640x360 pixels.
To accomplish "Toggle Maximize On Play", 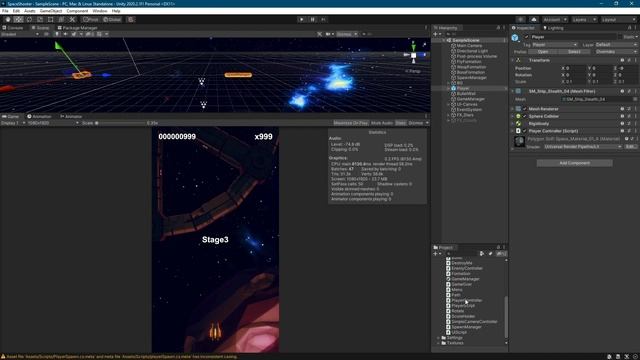I will coord(351,123).
